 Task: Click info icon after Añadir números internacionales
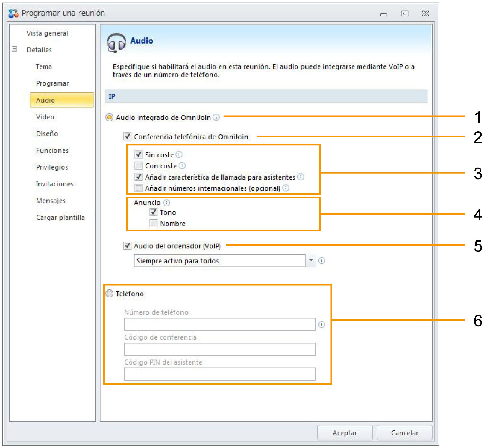[x=286, y=188]
